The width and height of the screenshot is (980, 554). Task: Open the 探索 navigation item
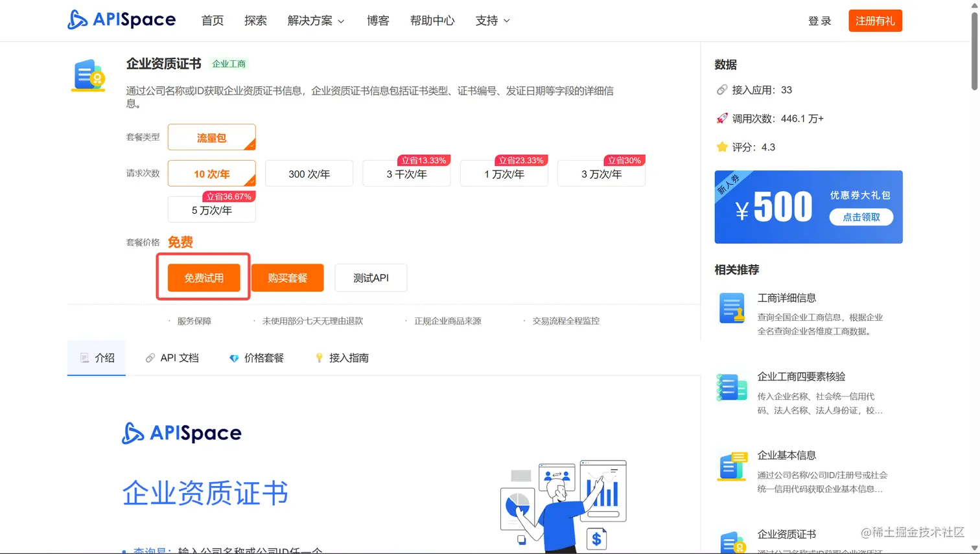click(x=255, y=21)
